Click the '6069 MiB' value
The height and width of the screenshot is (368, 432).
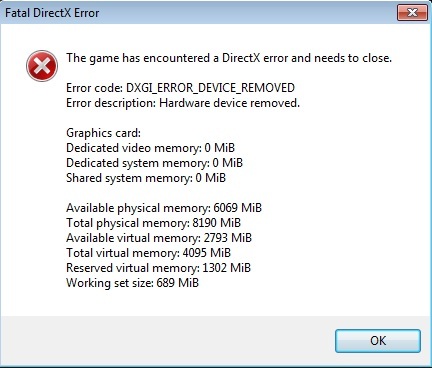click(238, 208)
